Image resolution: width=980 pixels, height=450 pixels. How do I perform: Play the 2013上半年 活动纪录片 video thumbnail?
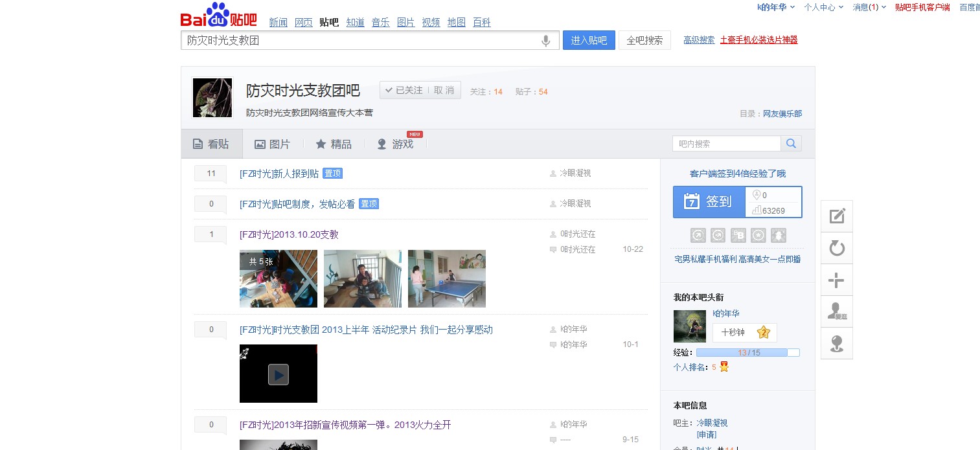(x=279, y=374)
